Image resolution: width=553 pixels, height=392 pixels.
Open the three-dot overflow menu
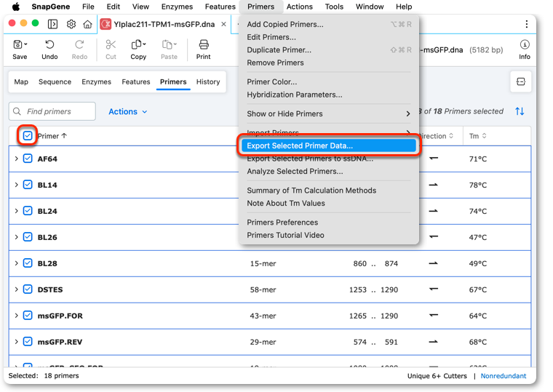(527, 24)
